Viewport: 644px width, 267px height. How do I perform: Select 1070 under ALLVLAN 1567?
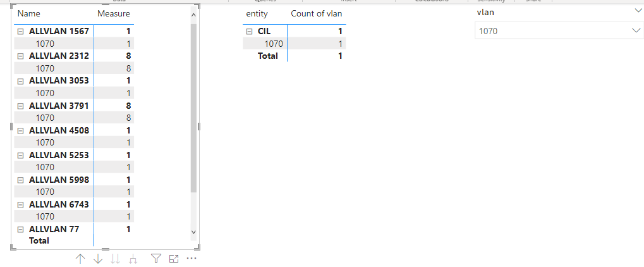click(x=45, y=44)
